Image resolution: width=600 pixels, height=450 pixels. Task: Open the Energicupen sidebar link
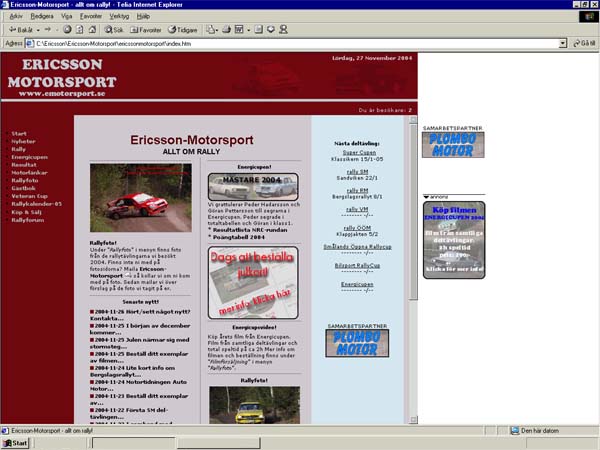[x=29, y=157]
